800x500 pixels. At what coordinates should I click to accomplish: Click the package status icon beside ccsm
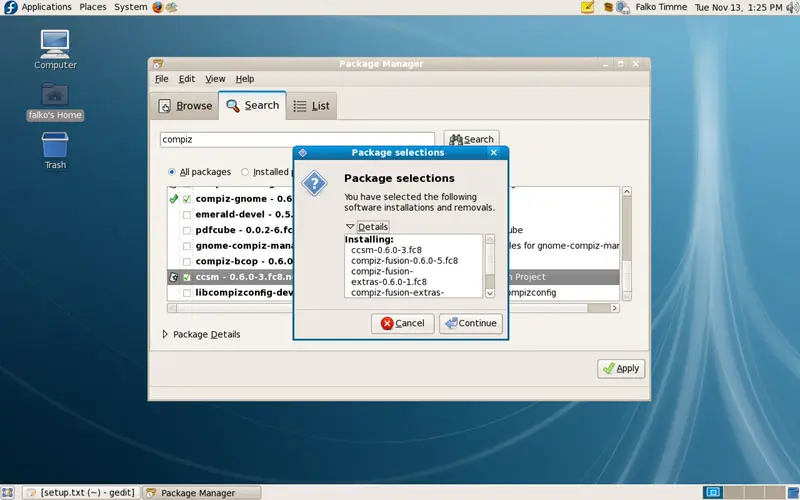pyautogui.click(x=173, y=277)
